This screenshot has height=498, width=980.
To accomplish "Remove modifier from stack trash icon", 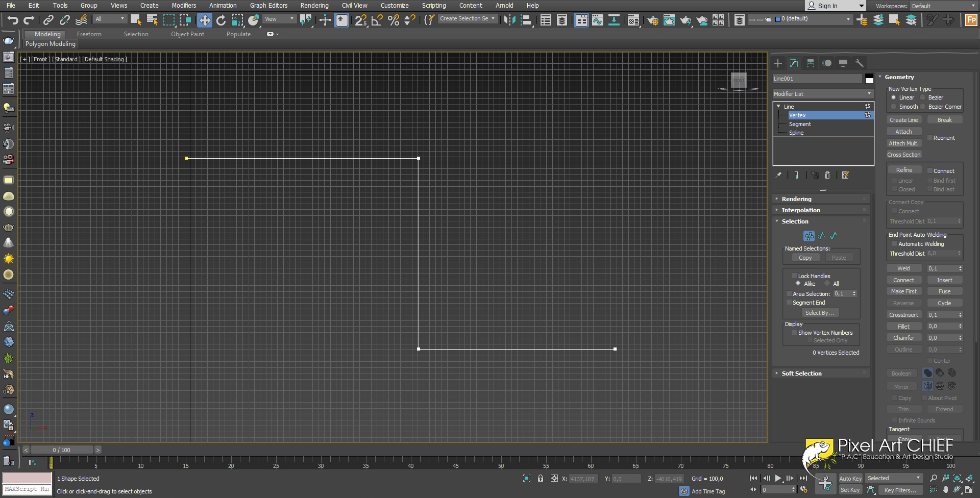I will [x=827, y=175].
